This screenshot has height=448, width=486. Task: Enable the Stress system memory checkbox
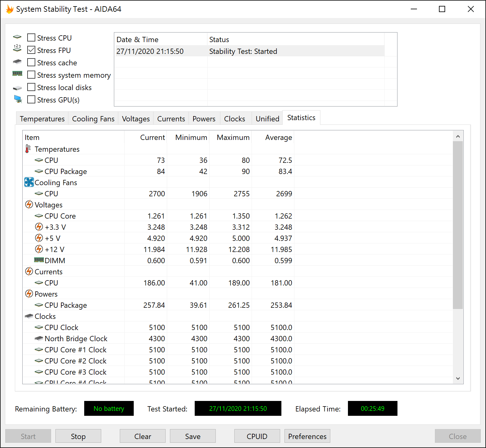[31, 75]
